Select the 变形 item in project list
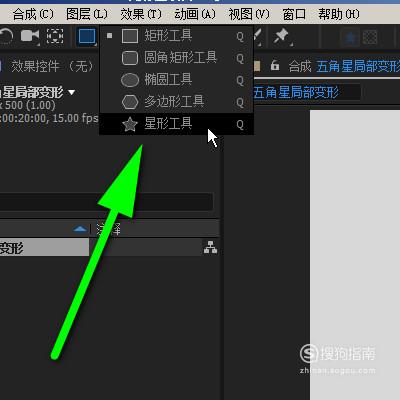The height and width of the screenshot is (400, 400). tap(44, 247)
